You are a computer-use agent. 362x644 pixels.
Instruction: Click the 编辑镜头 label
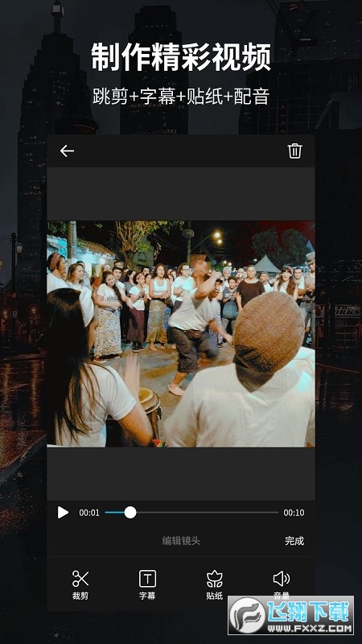coord(181,540)
